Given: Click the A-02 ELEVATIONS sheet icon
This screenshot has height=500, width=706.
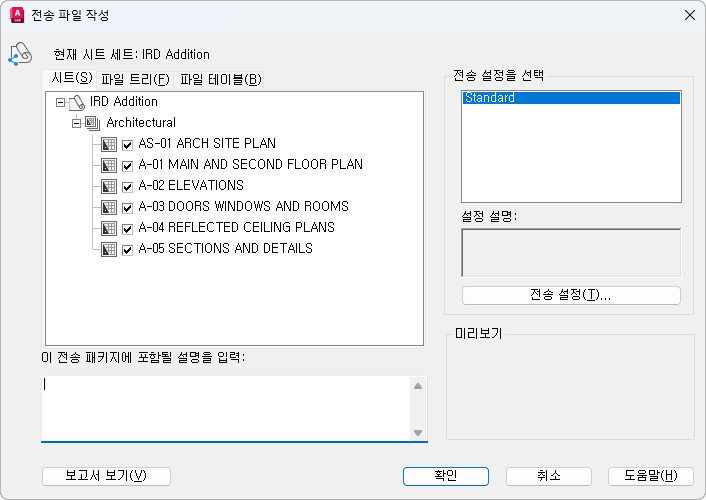Looking at the screenshot, I should (x=110, y=186).
